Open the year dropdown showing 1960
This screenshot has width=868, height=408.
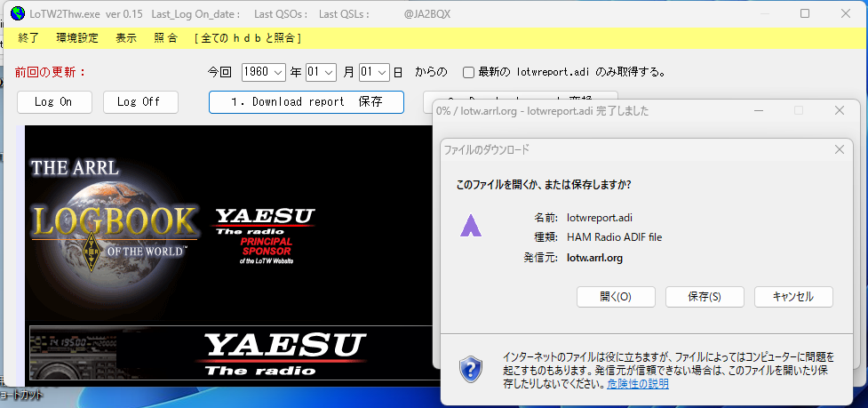(x=264, y=72)
